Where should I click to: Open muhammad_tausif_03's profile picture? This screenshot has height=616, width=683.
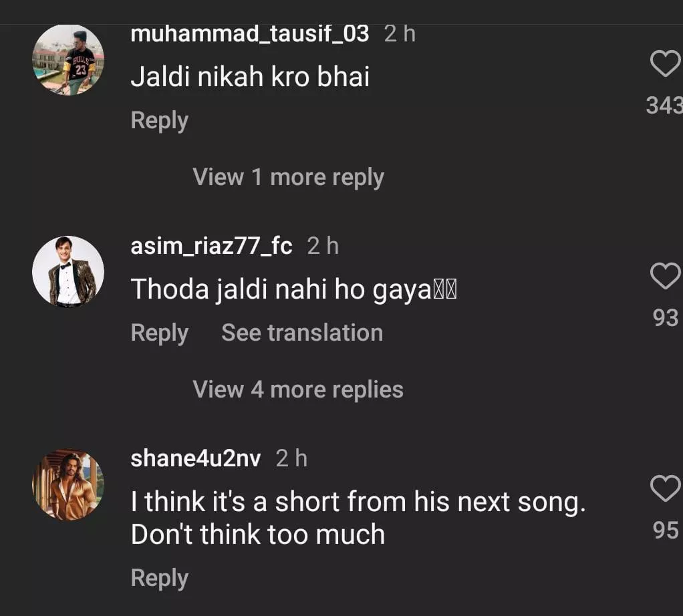[68, 60]
